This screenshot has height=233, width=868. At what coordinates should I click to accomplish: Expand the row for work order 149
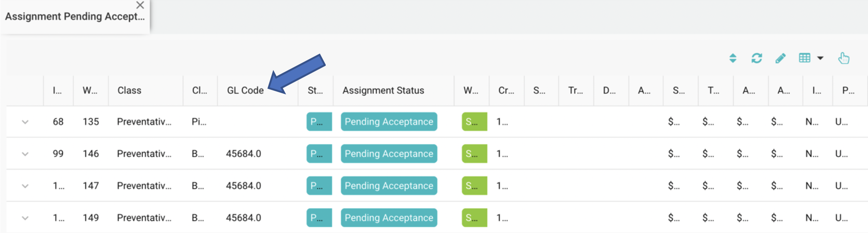click(25, 218)
